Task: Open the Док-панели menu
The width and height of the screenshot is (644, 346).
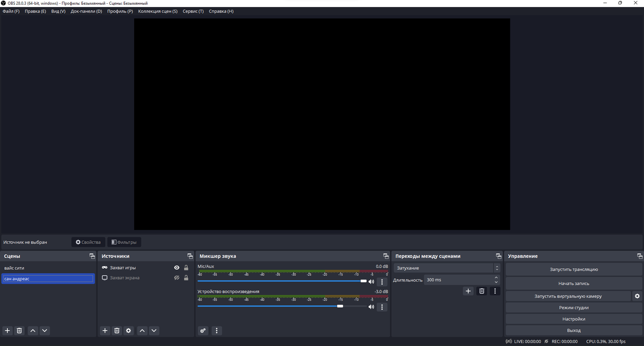Action: [86, 11]
